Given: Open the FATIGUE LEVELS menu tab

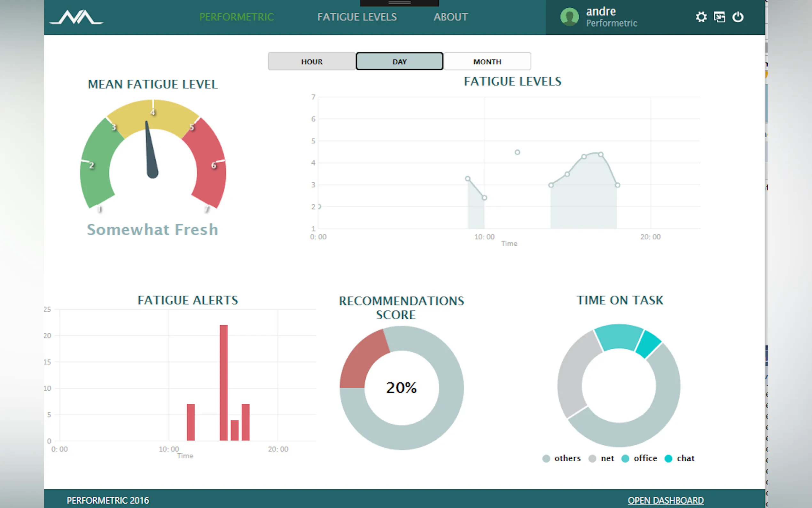Looking at the screenshot, I should pyautogui.click(x=357, y=17).
